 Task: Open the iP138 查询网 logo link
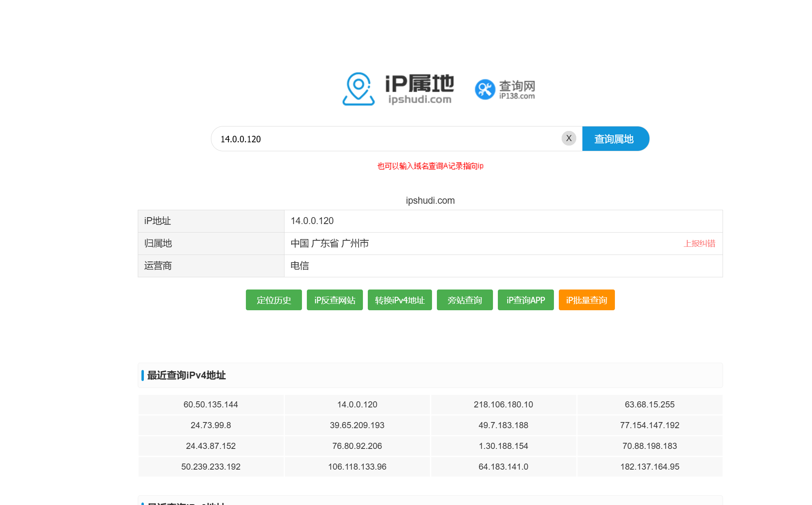[x=505, y=89]
